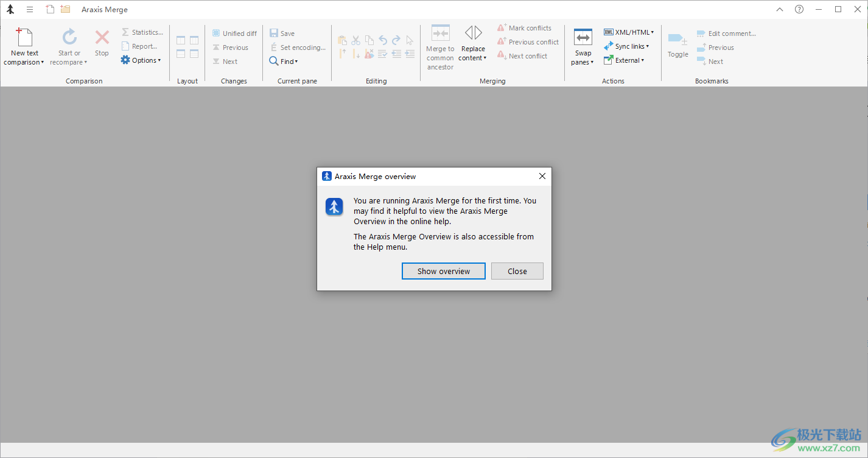
Task: Expand the Replace content dropdown
Action: [473, 44]
